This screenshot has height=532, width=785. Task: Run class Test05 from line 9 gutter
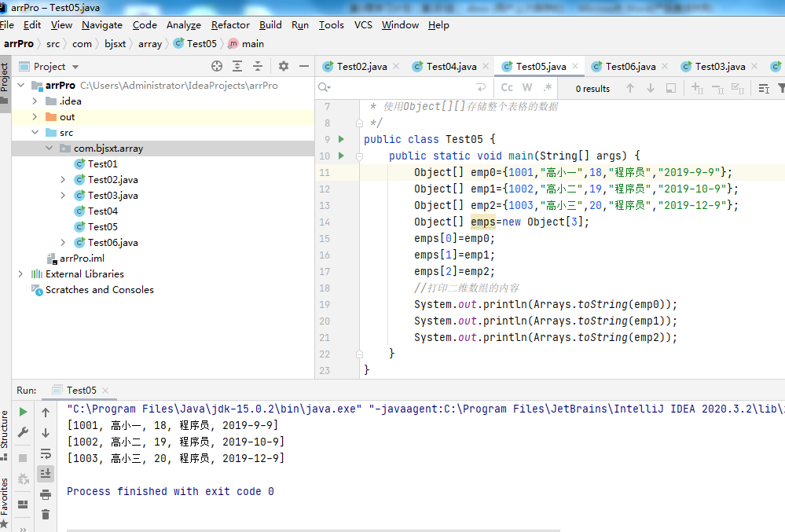342,139
